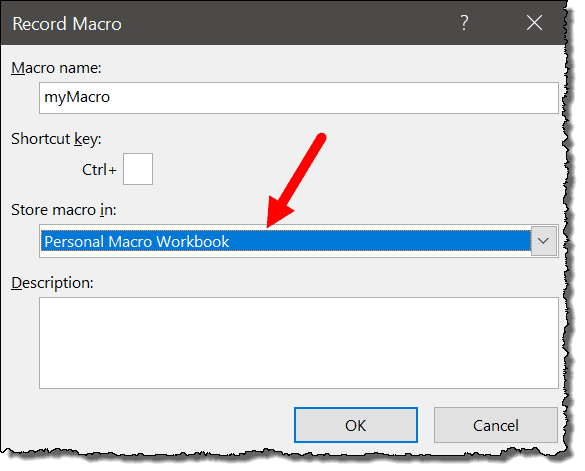This screenshot has height=471, width=585.
Task: Click the Macro name label
Action: tap(56, 68)
